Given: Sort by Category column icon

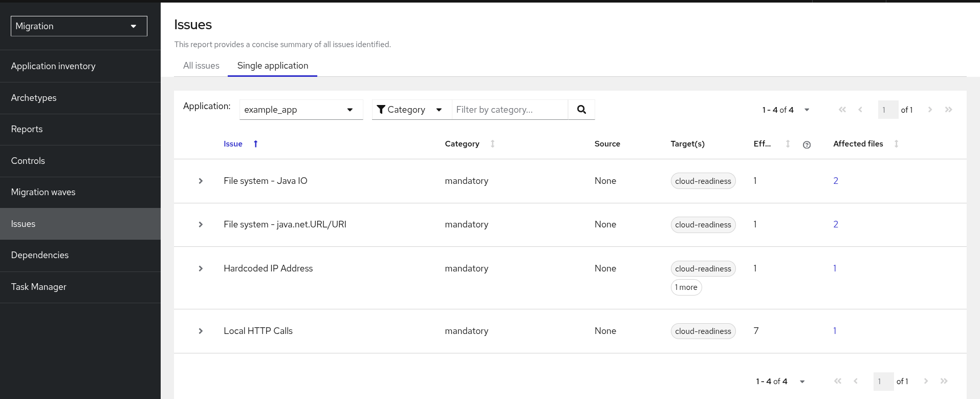Looking at the screenshot, I should point(492,144).
